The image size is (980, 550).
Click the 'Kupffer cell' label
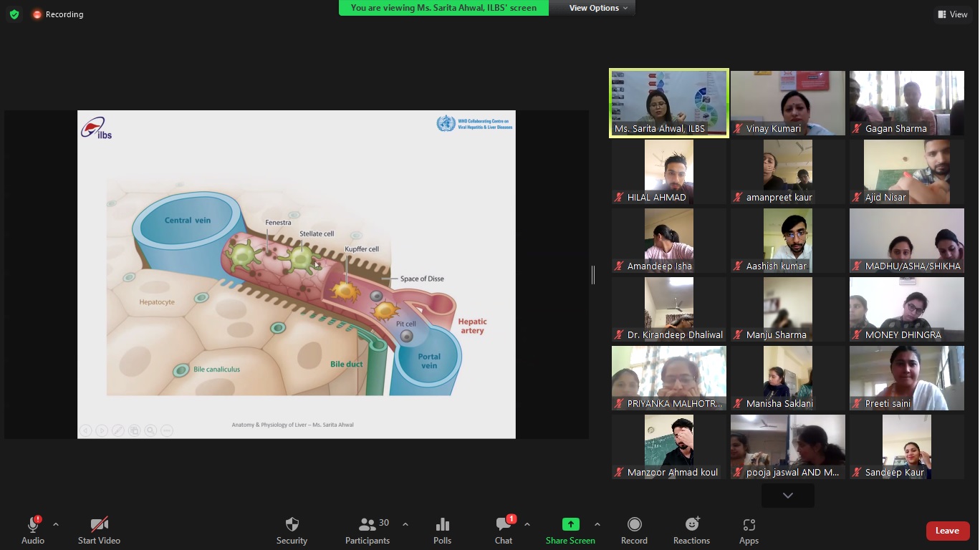click(362, 249)
